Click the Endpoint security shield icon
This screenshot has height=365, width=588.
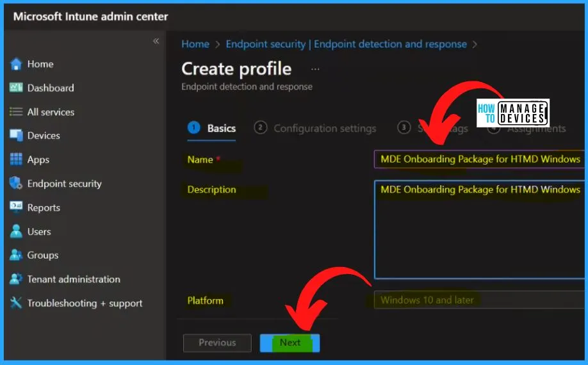[x=16, y=183]
